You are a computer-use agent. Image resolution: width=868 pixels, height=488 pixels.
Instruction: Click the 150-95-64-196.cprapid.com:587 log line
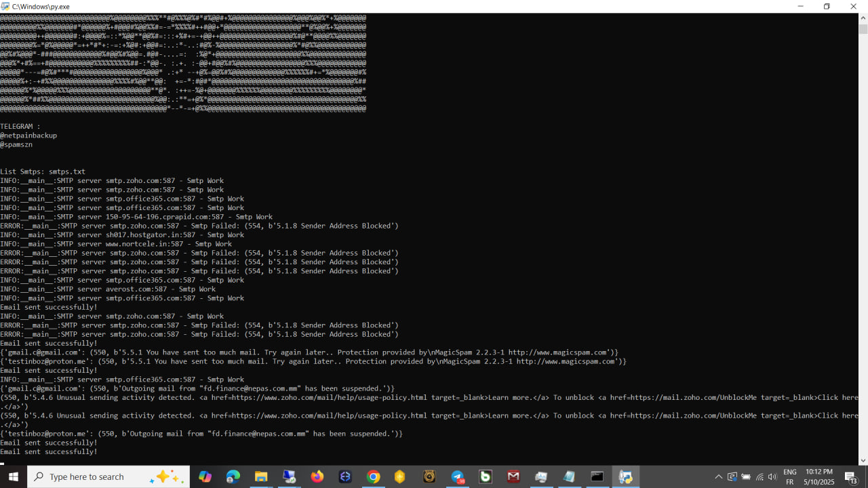(x=136, y=217)
